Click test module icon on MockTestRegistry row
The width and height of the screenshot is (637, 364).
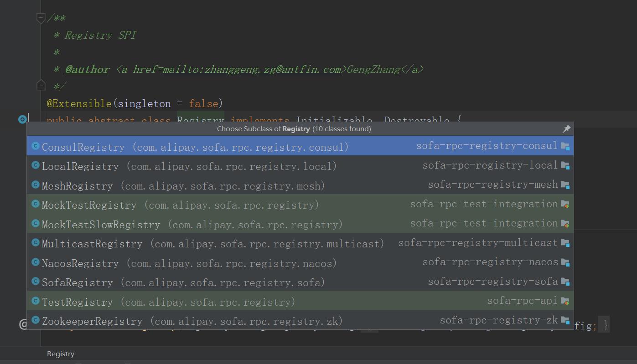565,204
